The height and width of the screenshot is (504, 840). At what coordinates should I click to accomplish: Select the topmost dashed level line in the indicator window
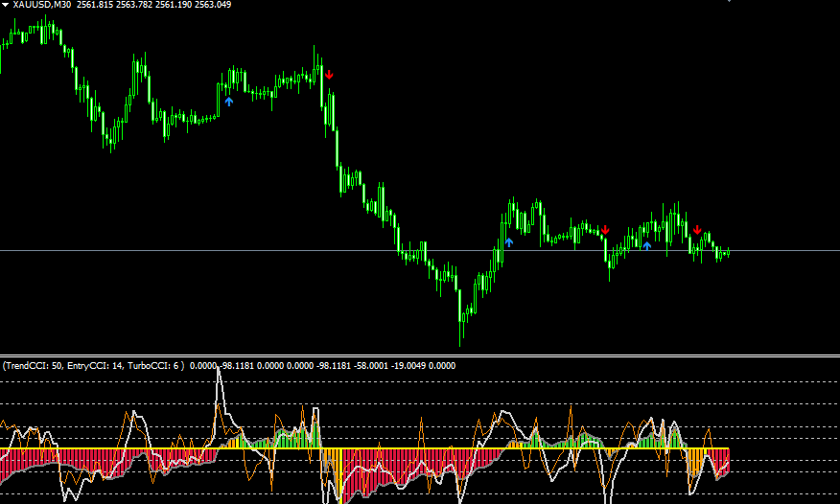click(x=420, y=381)
